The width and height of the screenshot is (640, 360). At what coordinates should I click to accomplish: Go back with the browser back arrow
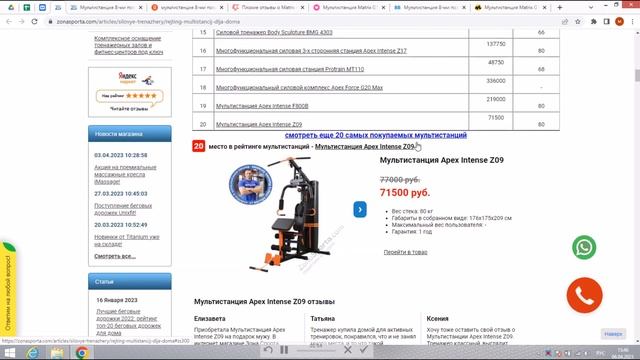pyautogui.click(x=9, y=22)
